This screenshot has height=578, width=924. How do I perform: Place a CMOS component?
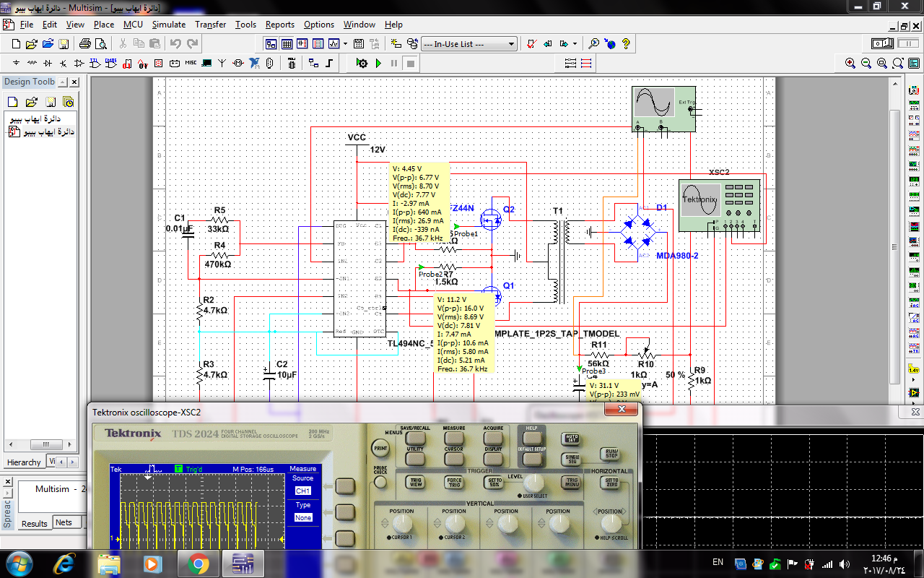[x=110, y=63]
